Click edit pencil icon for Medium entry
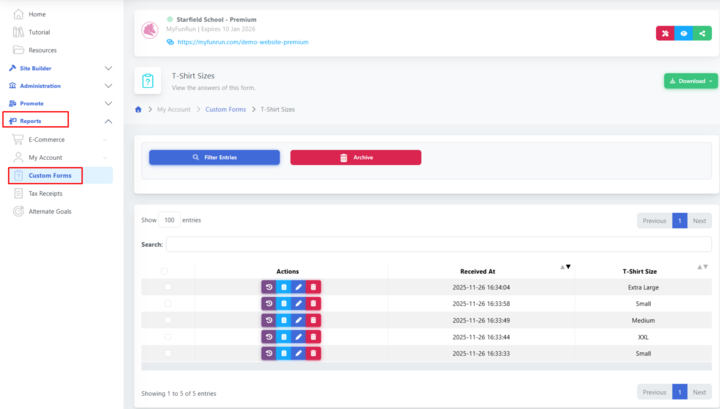 click(x=299, y=320)
